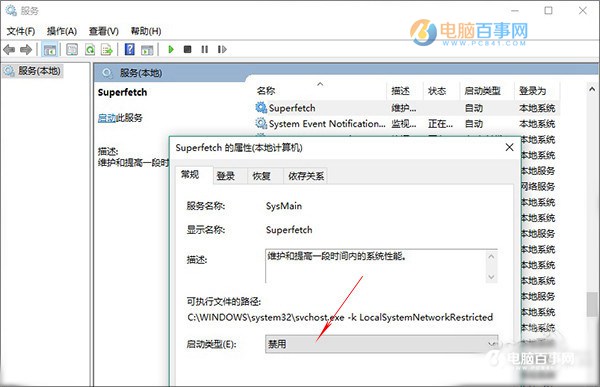The height and width of the screenshot is (387, 600).
Task: Sort services by the 启动类型 column
Action: tap(486, 91)
